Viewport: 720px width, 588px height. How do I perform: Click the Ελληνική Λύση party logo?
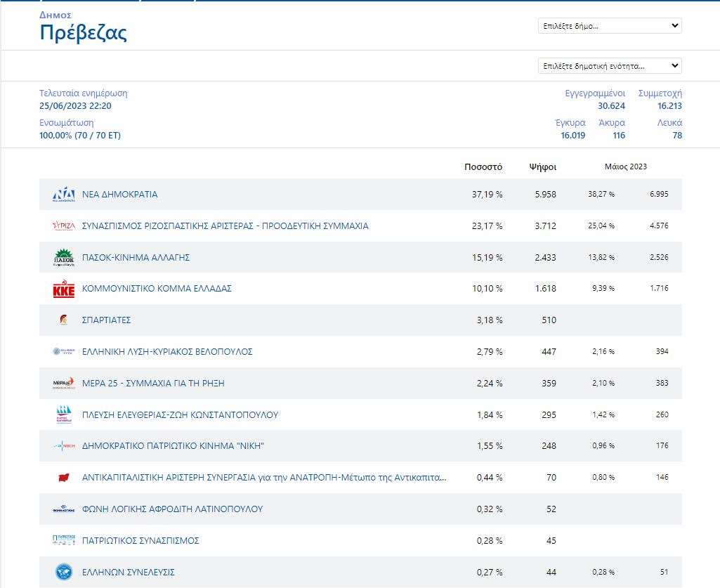[x=64, y=351]
